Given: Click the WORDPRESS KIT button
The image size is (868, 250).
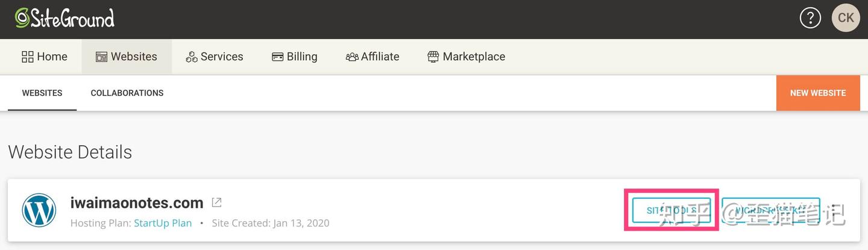Looking at the screenshot, I should point(770,210).
